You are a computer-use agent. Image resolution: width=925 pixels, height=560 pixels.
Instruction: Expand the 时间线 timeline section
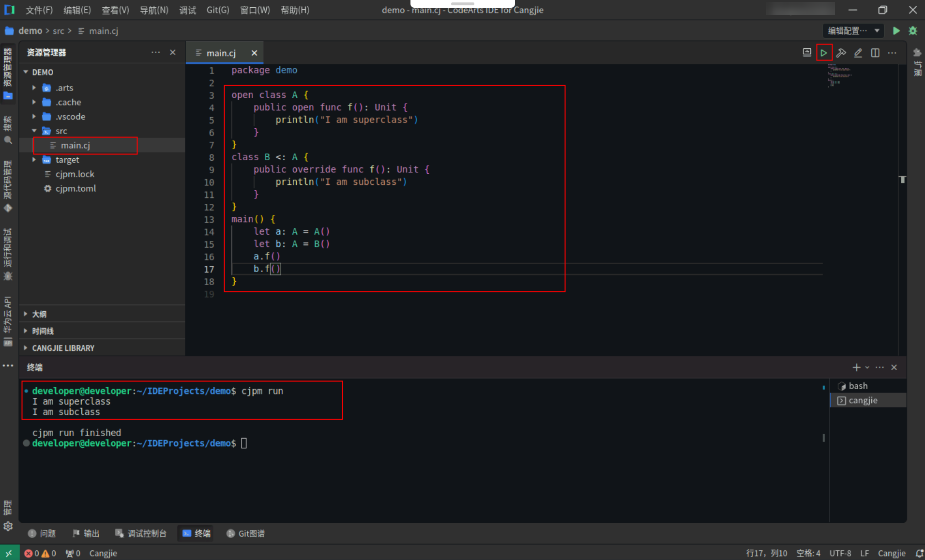102,331
